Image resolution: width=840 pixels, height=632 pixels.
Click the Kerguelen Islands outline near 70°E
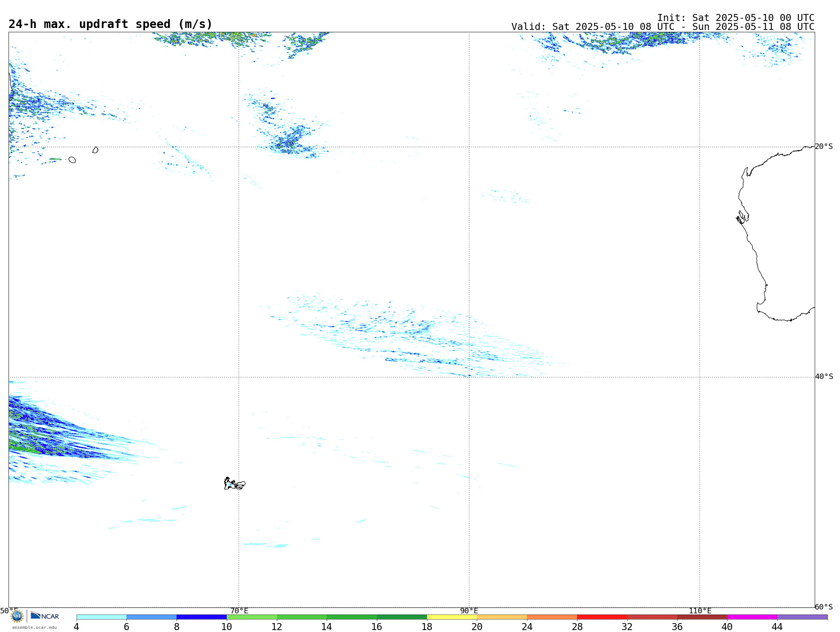pyautogui.click(x=234, y=484)
